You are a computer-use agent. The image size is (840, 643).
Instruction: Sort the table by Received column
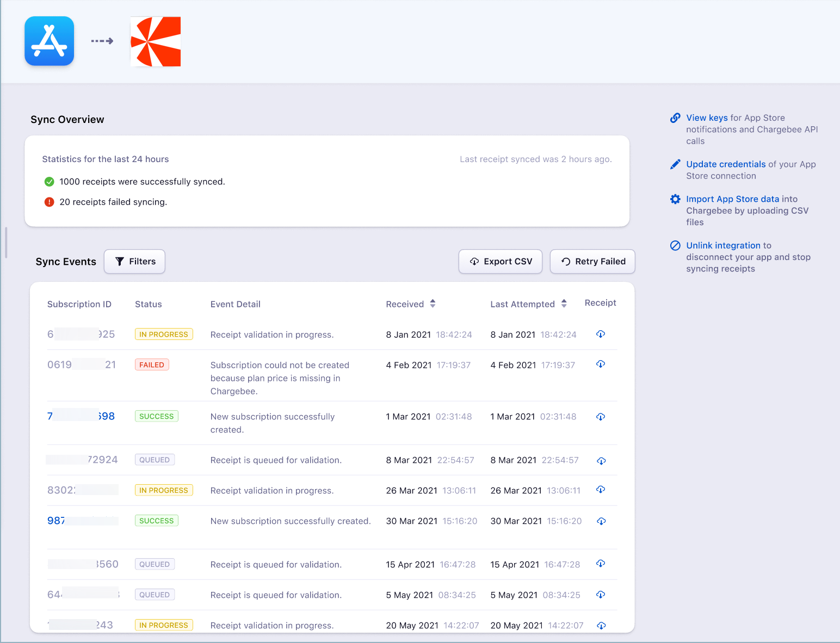coord(433,304)
